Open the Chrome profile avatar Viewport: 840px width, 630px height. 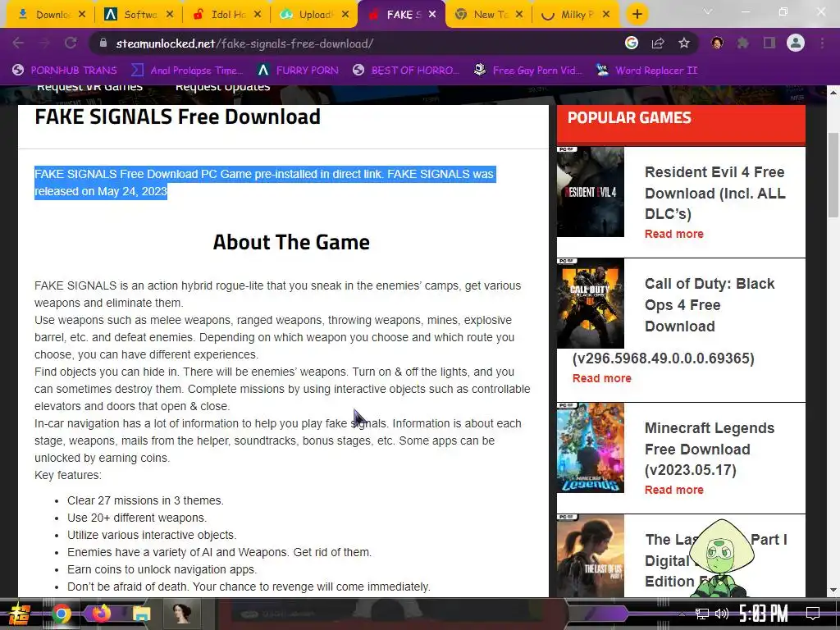click(x=796, y=43)
